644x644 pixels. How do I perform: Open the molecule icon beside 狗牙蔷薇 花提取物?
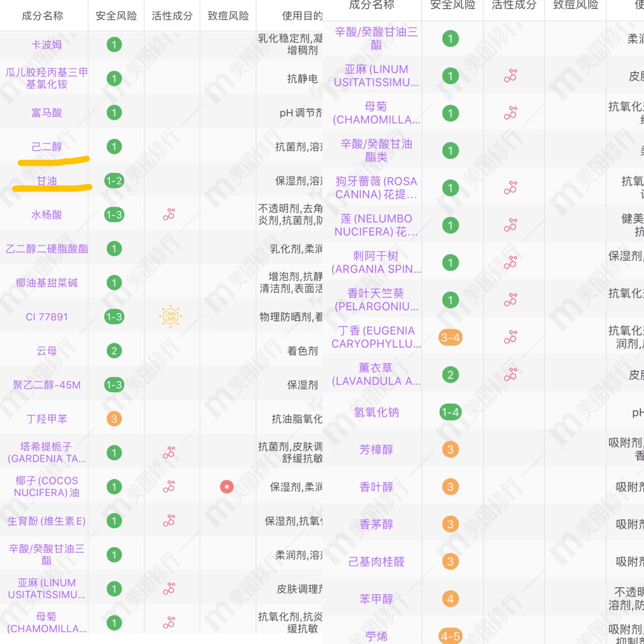coord(511,188)
